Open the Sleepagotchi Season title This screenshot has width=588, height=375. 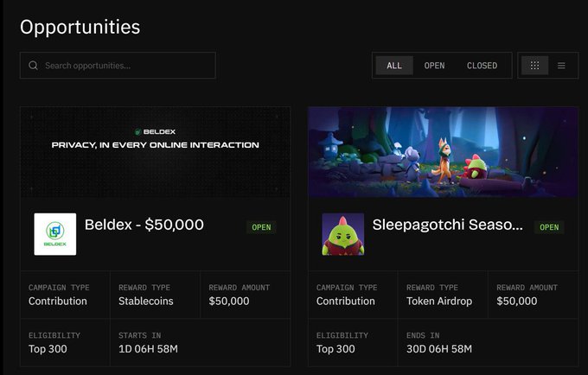pyautogui.click(x=447, y=225)
